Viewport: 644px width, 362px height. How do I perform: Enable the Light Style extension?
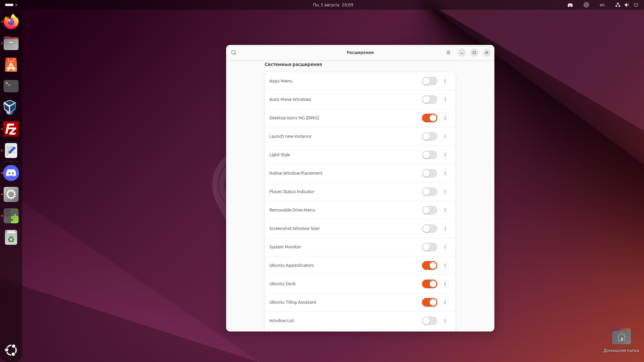tap(429, 155)
